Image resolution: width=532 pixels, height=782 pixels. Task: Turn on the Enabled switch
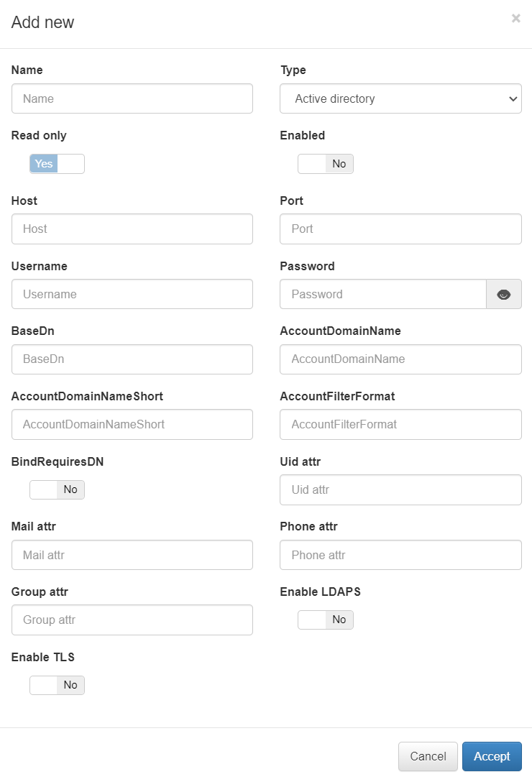pyautogui.click(x=326, y=164)
